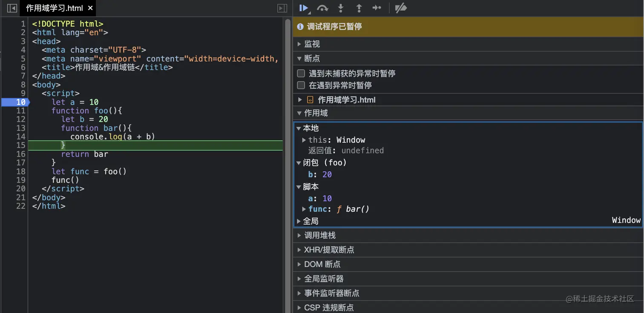Close the 作用域学习.html file tab
This screenshot has height=313, width=644.
tap(90, 8)
